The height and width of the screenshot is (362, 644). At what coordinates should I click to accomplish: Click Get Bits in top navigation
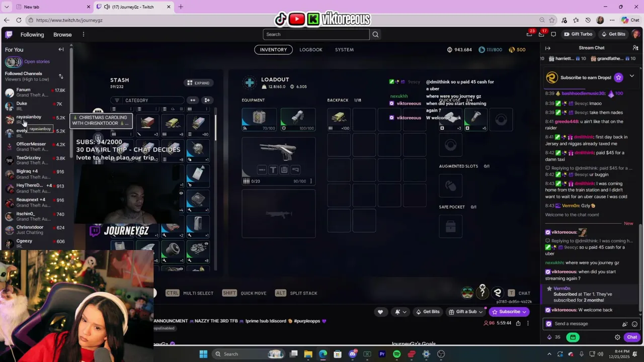[613, 34]
